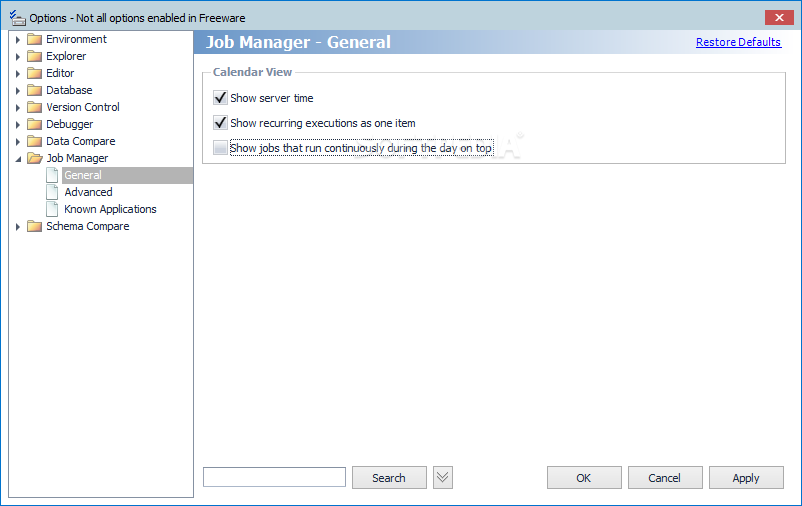Uncheck Show server time

coord(220,98)
